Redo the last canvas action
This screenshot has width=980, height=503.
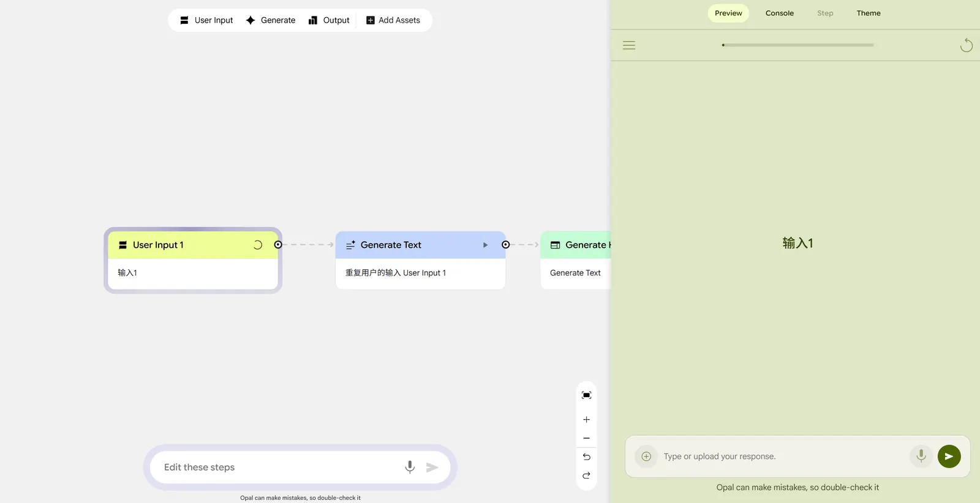pyautogui.click(x=586, y=475)
